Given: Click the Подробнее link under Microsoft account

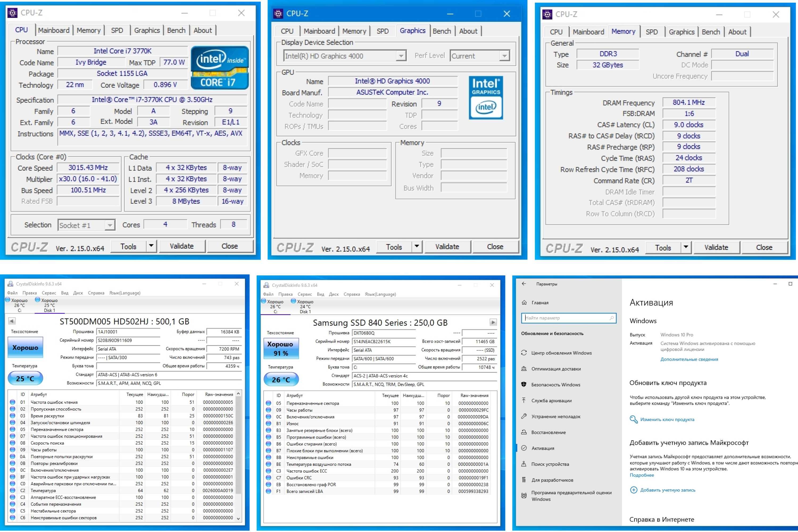Looking at the screenshot, I should 642,475.
